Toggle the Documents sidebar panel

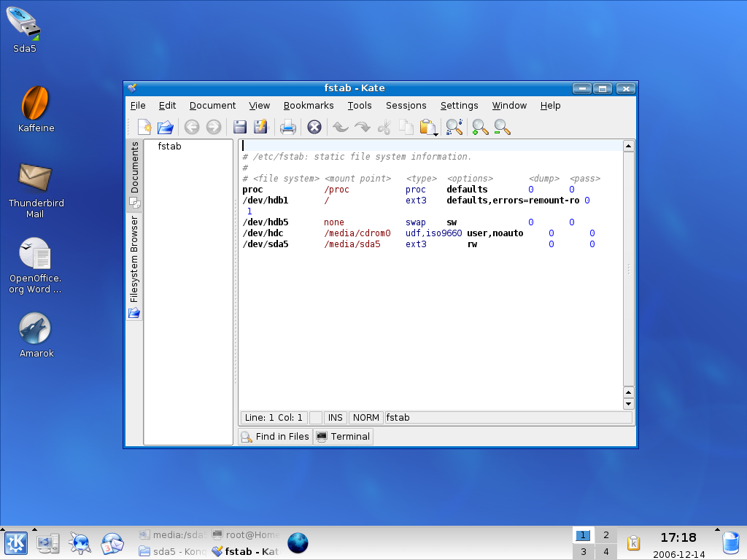pos(134,174)
